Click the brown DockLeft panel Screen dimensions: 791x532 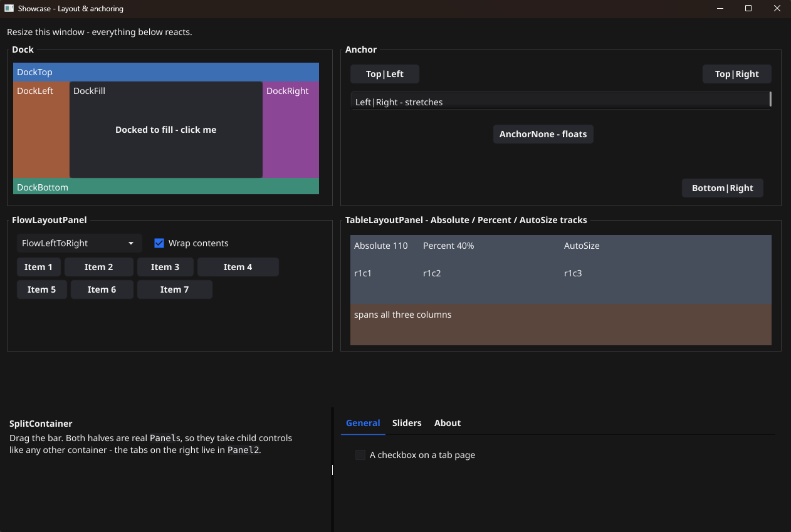41,130
